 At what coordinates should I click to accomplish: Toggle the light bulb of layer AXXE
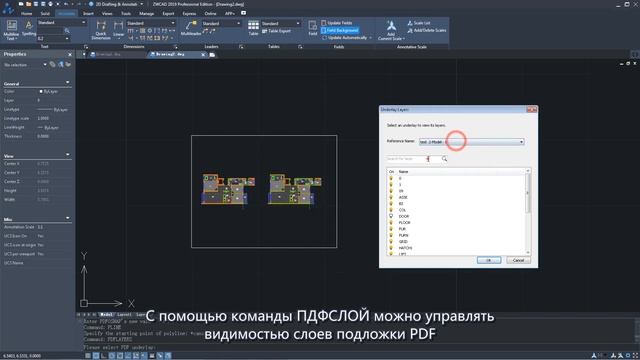(391, 197)
